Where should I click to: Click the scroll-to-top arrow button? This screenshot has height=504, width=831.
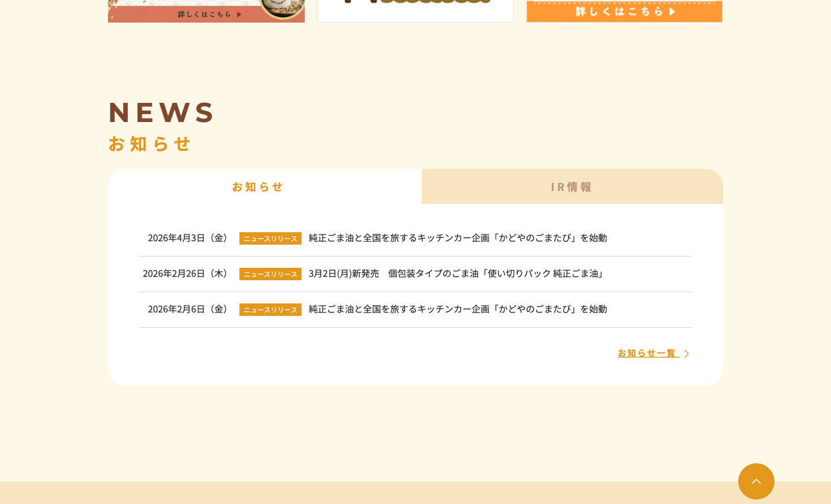(x=756, y=481)
